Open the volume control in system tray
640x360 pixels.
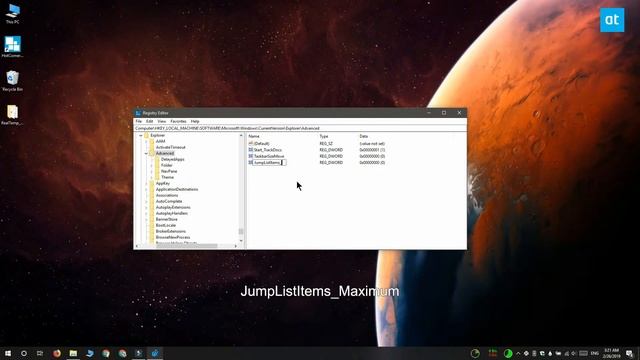(573, 353)
